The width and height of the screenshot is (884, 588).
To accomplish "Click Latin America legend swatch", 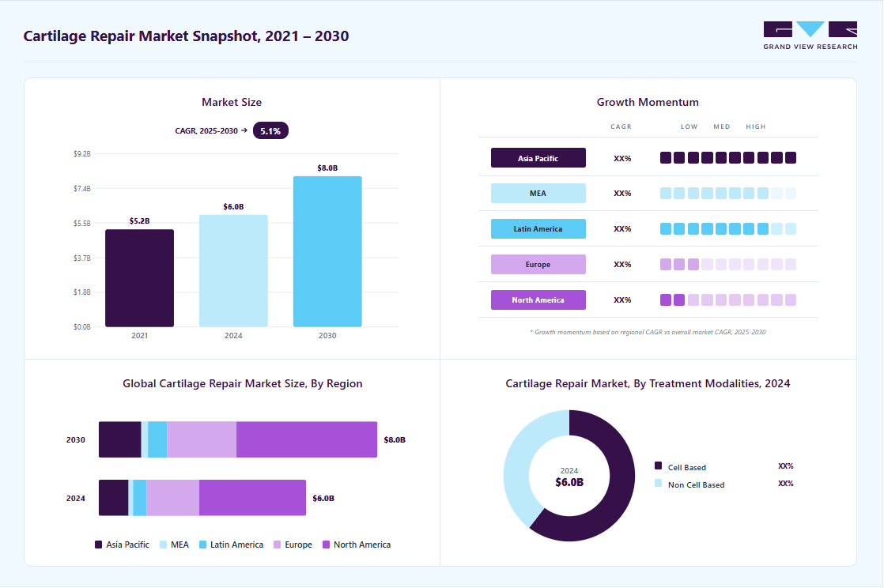I will tap(203, 545).
